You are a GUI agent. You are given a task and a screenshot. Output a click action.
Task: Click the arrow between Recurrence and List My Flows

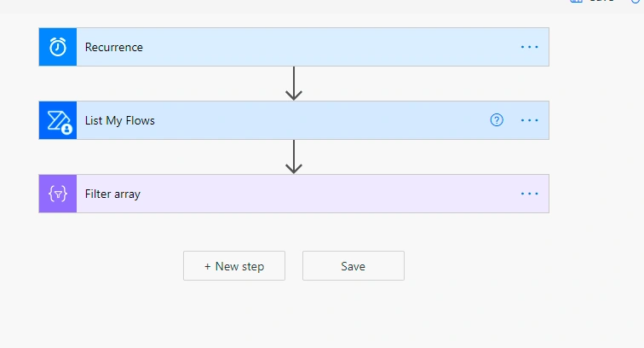click(x=294, y=84)
